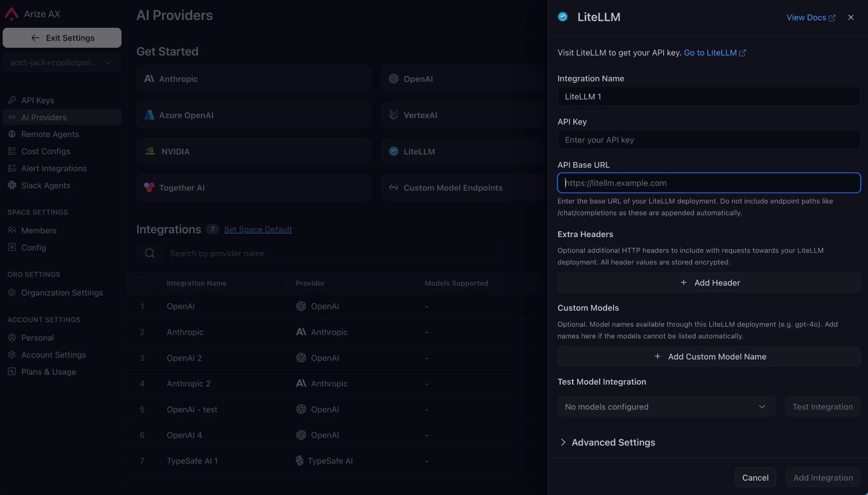Open the No models configured dropdown
868x495 pixels.
click(x=666, y=407)
